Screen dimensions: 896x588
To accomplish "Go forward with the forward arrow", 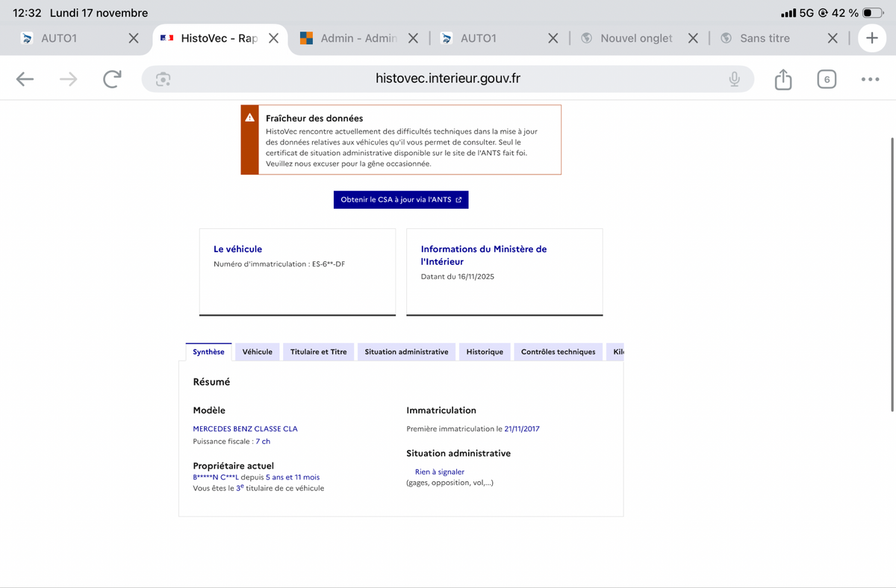I will coord(69,79).
